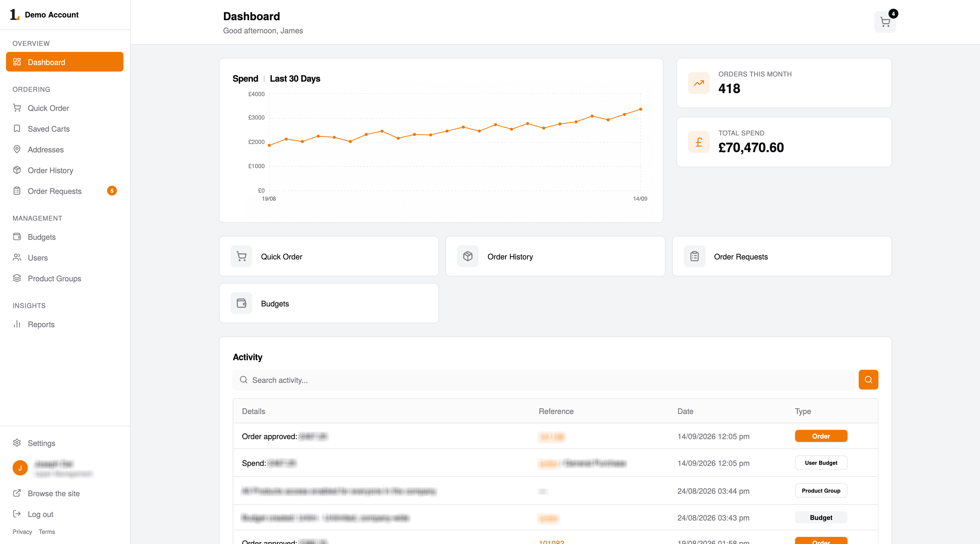
Task: Click Browse the site link
Action: [x=54, y=493]
